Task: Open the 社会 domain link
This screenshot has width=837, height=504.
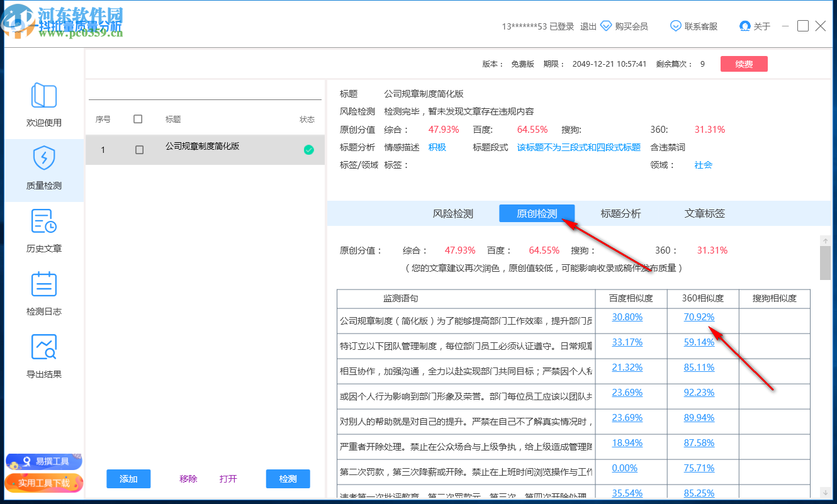Action: (703, 165)
